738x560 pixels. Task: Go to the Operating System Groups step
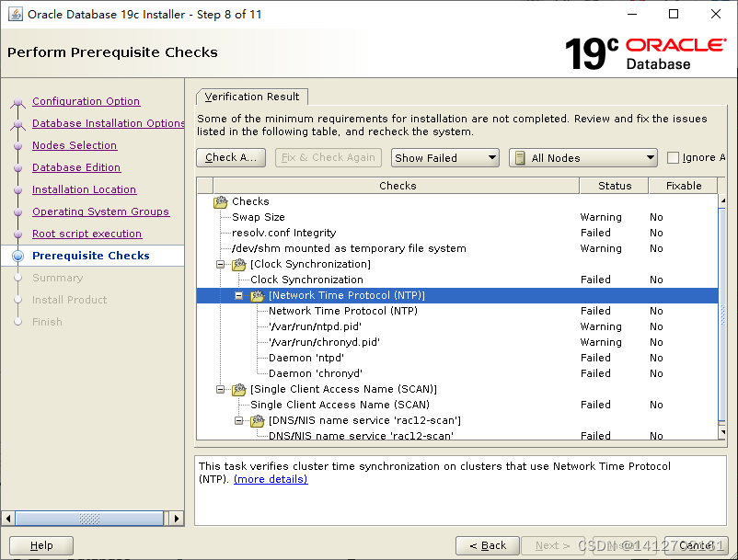[100, 212]
